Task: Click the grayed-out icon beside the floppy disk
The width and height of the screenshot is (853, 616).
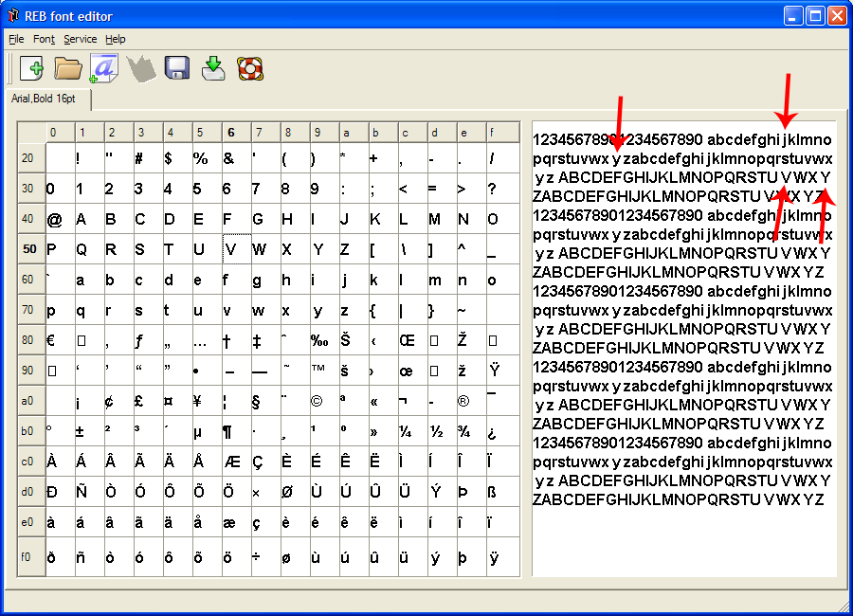Action: 140,68
